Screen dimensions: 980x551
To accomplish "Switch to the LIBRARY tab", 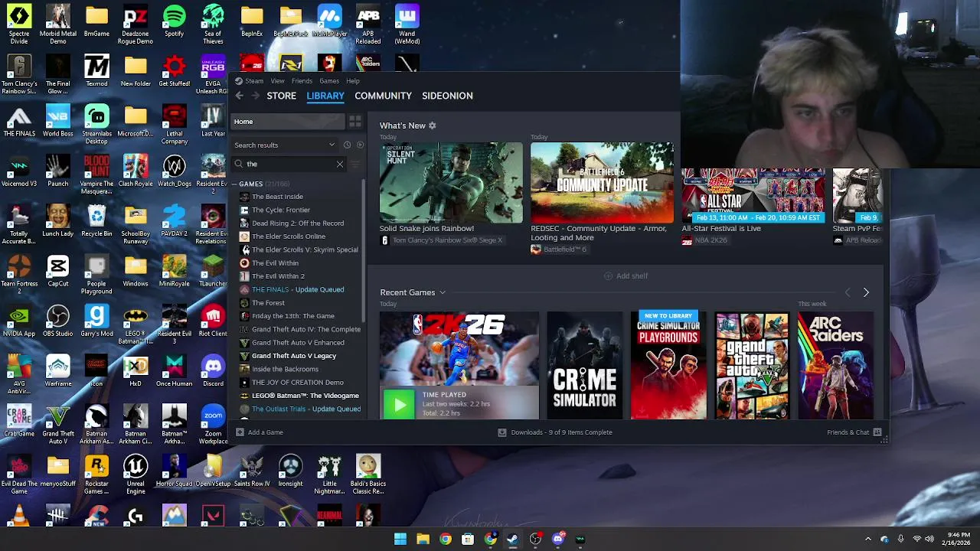I will click(325, 96).
